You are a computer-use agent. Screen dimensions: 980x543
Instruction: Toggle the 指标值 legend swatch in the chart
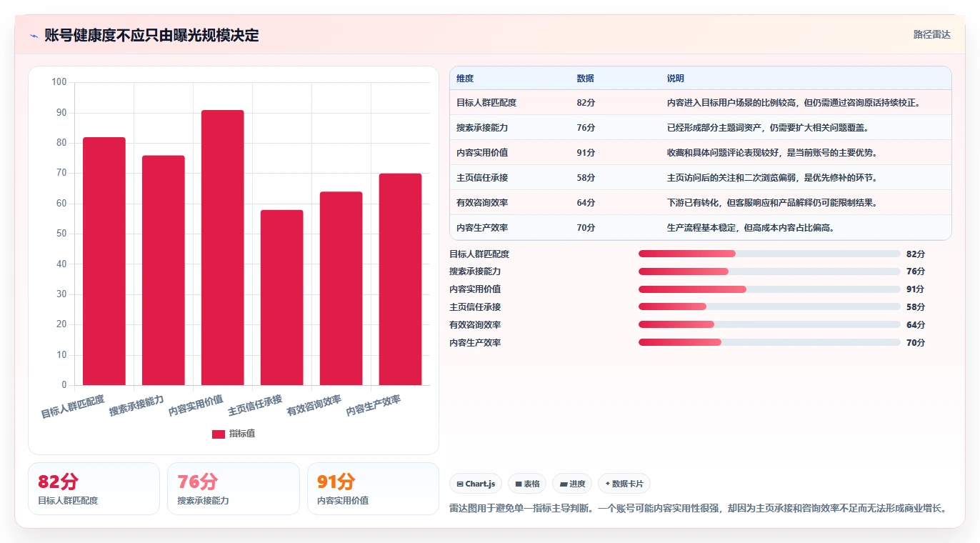click(219, 434)
